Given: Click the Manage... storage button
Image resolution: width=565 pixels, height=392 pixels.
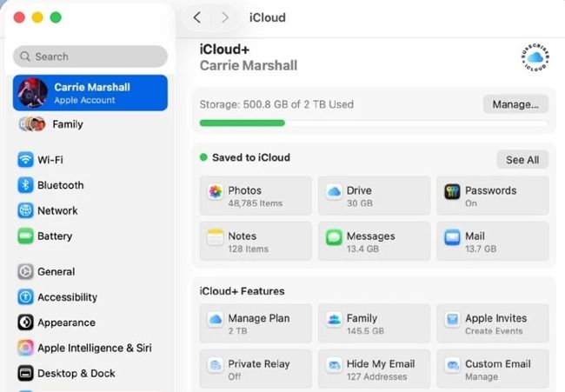Looking at the screenshot, I should pos(515,104).
